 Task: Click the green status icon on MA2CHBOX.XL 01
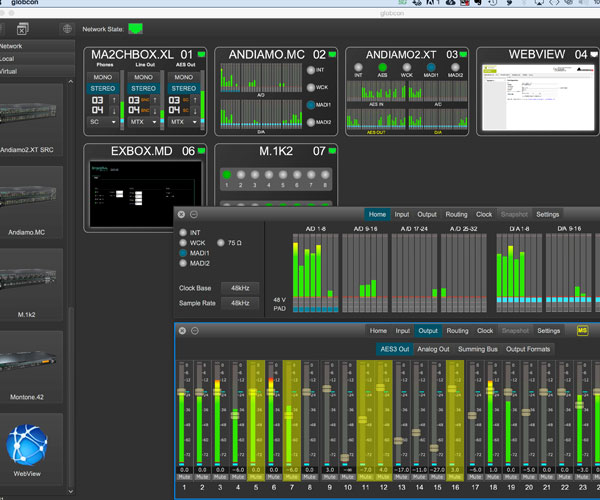(x=201, y=55)
